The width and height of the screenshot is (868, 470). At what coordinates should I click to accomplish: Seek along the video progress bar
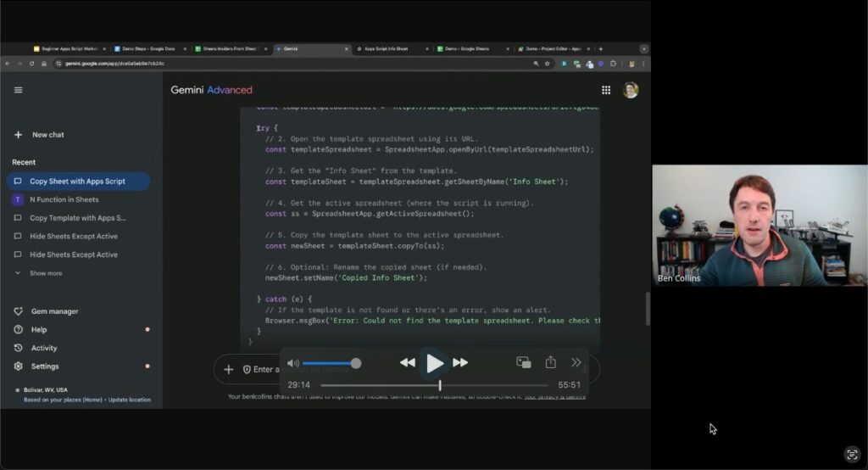click(x=434, y=384)
